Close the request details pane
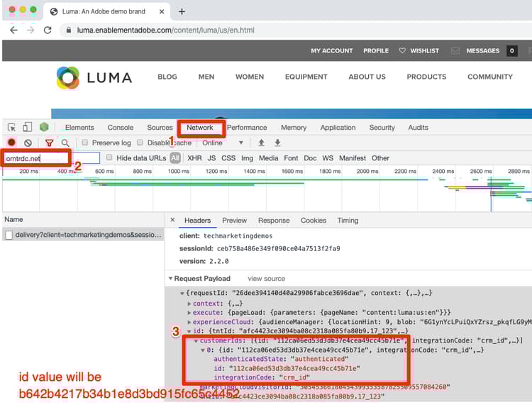The width and height of the screenshot is (532, 405). click(172, 220)
